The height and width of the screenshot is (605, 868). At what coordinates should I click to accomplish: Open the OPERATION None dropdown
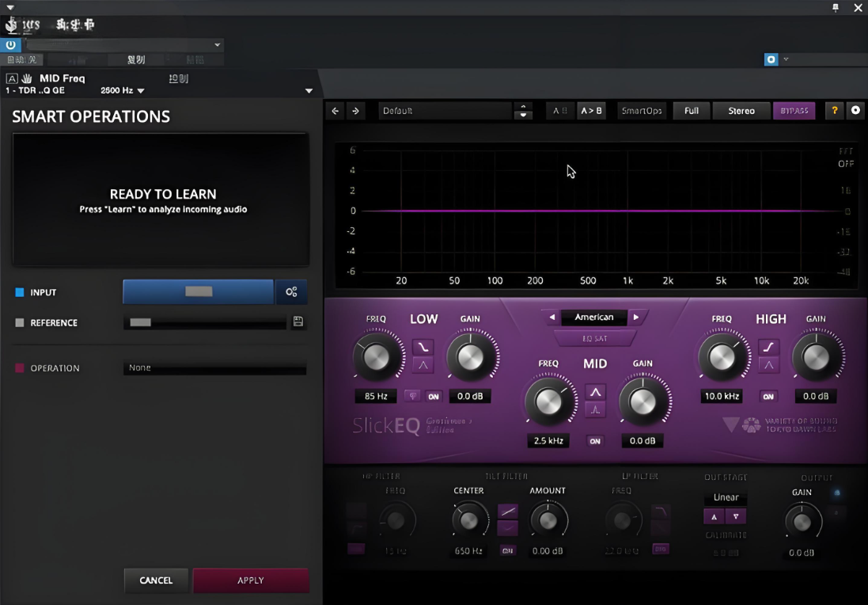pos(214,368)
